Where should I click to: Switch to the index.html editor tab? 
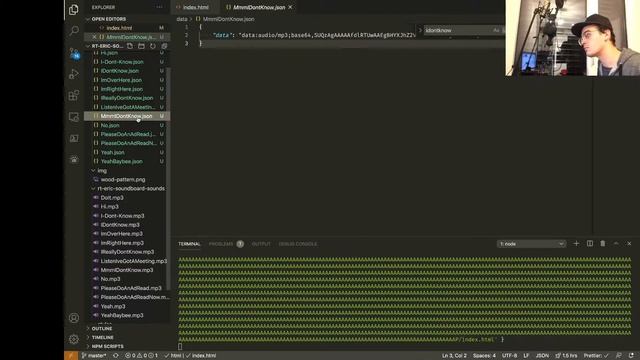[195, 7]
